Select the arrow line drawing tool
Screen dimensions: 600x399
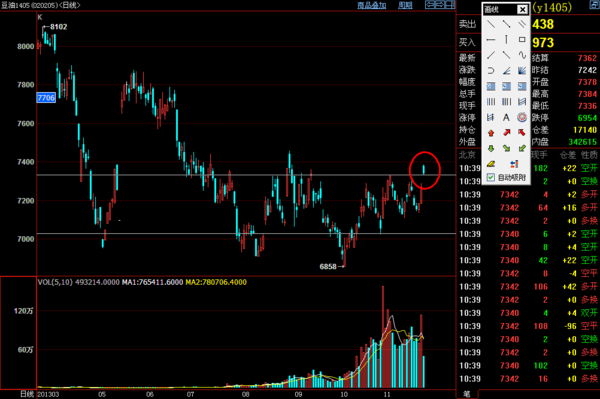pos(506,24)
